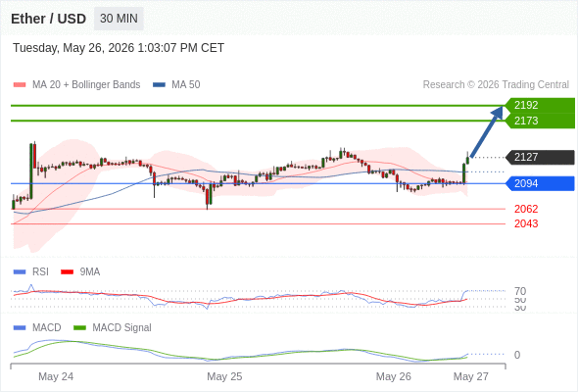578x392 pixels.
Task: Click the red 2043 support level label
Action: (x=526, y=223)
